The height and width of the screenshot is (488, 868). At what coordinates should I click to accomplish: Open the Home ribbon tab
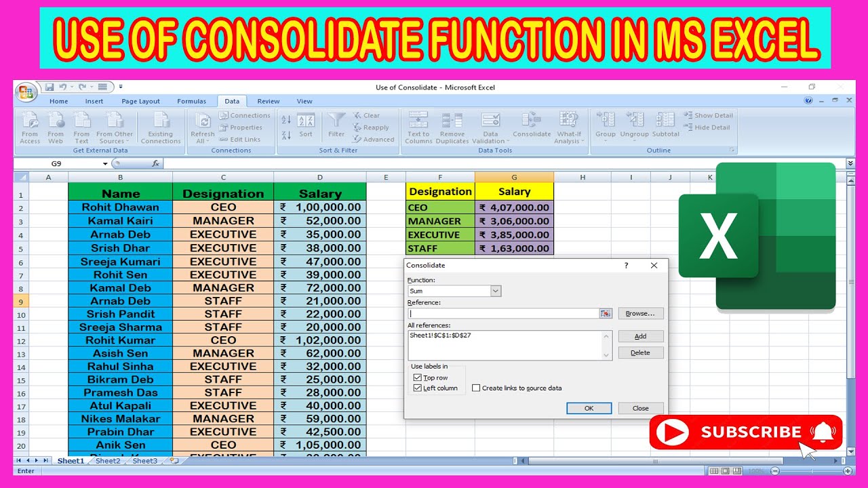click(59, 101)
